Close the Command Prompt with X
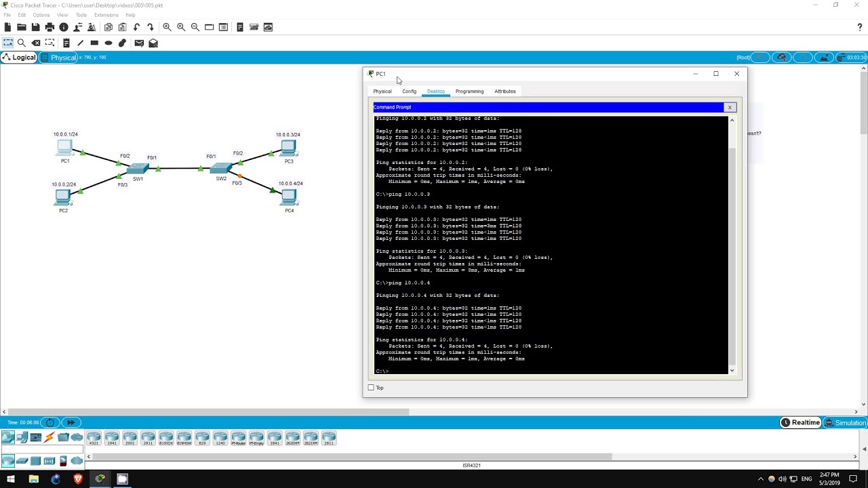Viewport: 868px width, 488px height. [x=730, y=107]
